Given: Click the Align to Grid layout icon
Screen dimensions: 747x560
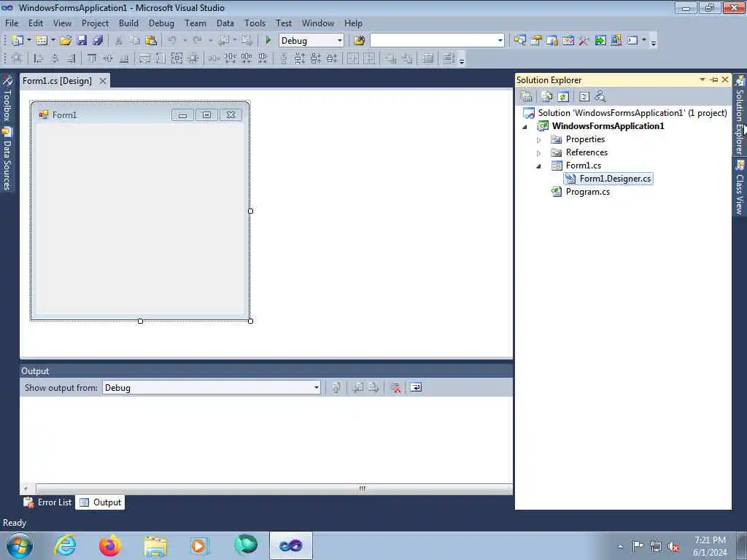Looking at the screenshot, I should coord(18,58).
